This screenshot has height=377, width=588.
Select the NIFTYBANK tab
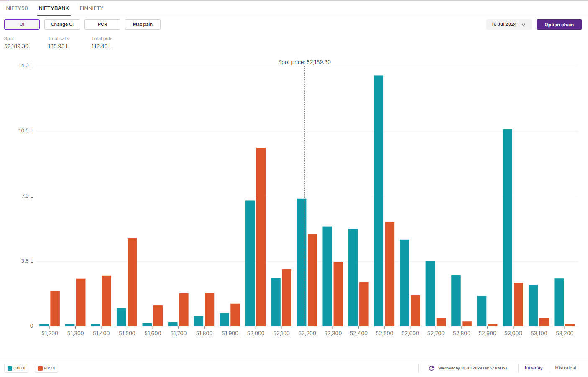pos(54,8)
